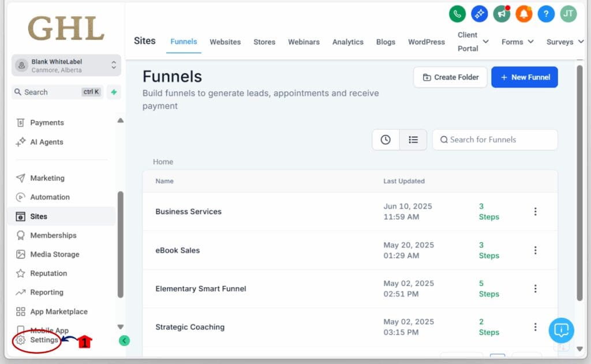
Task: Expand the Forms dropdown menu
Action: click(x=517, y=42)
